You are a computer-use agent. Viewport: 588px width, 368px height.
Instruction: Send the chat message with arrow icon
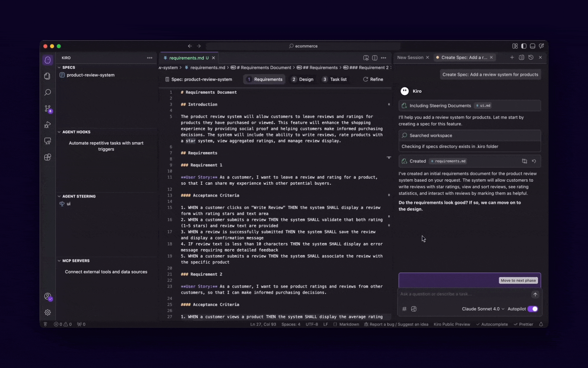(535, 294)
